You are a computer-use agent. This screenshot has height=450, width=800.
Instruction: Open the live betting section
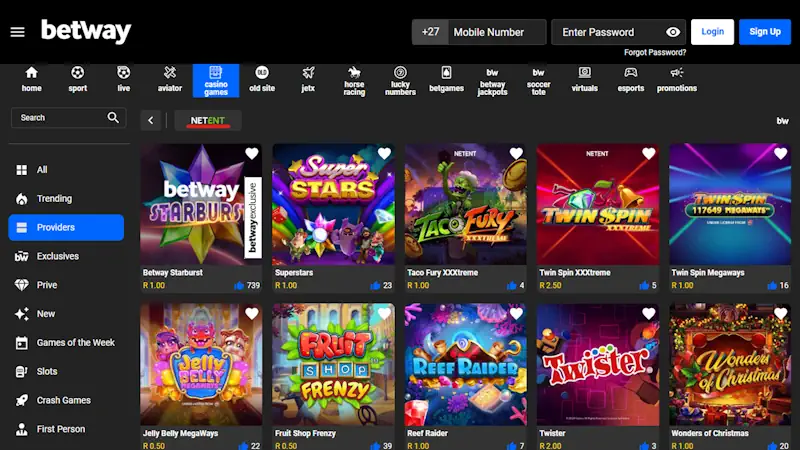point(123,80)
